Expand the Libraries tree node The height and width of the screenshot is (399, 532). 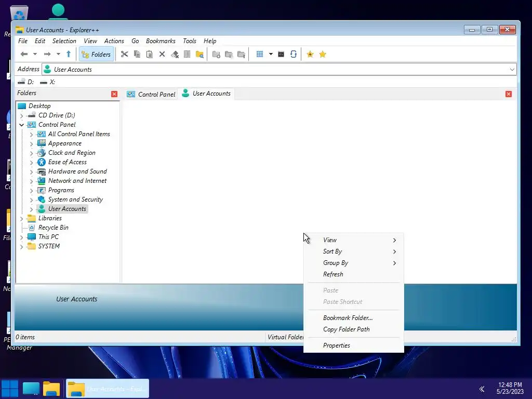pyautogui.click(x=22, y=219)
